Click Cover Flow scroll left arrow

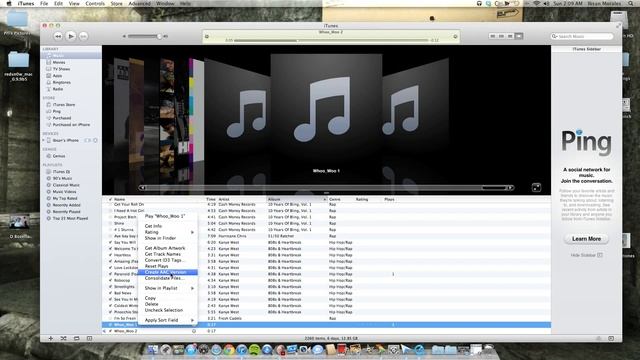click(x=142, y=188)
